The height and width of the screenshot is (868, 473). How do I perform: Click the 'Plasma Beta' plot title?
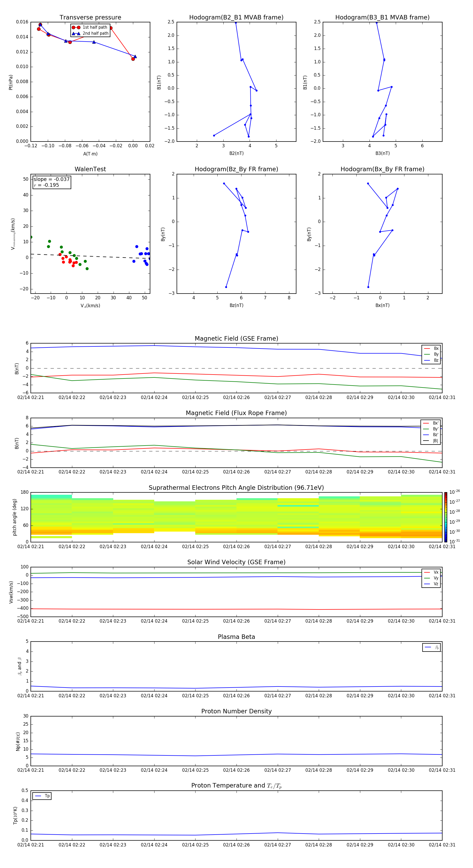coord(236,637)
